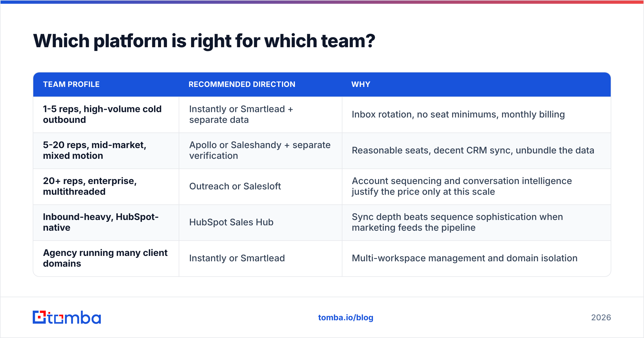Click the heading 'Which platform is right for which team?'
The height and width of the screenshot is (338, 644).
click(x=204, y=41)
